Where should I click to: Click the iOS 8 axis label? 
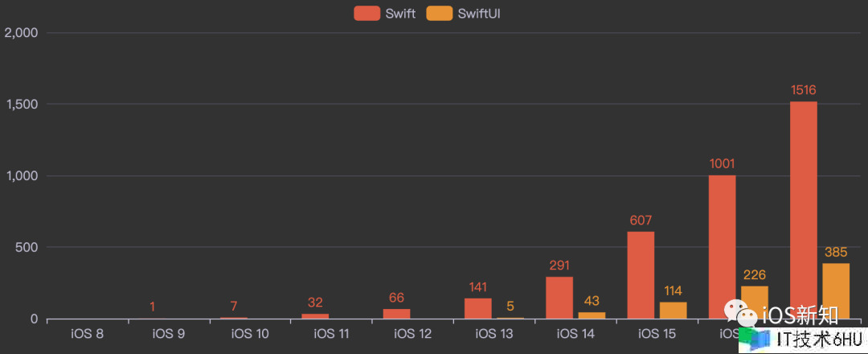(x=87, y=333)
